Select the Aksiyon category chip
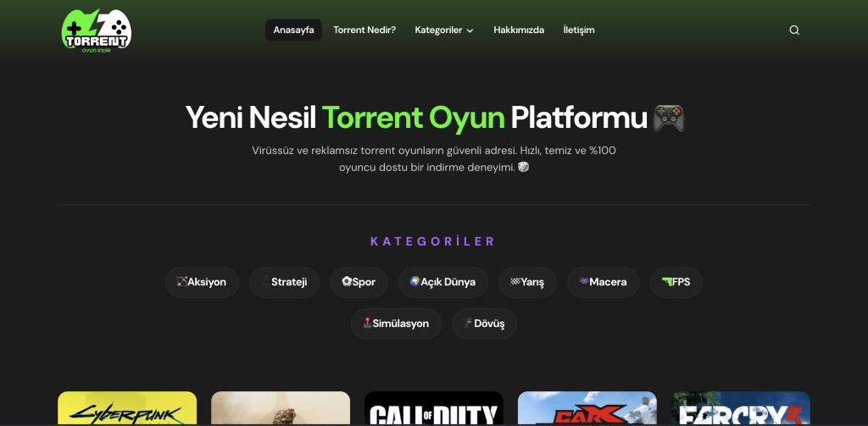The width and height of the screenshot is (868, 426). (x=202, y=282)
